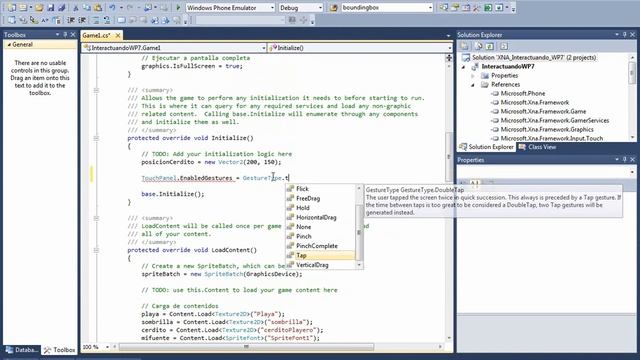This screenshot has width=640, height=360.
Task: Click the Copy icon in toolbar
Action: 87,7
